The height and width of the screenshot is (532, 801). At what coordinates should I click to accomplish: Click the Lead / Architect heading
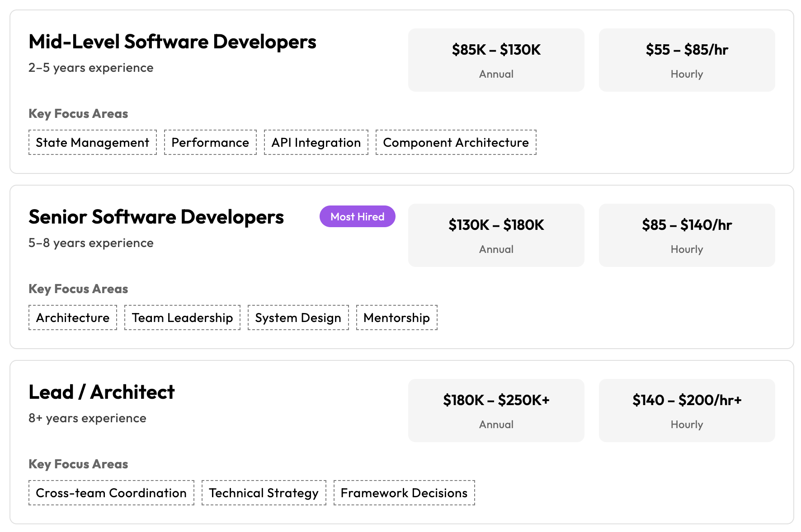[x=101, y=392]
